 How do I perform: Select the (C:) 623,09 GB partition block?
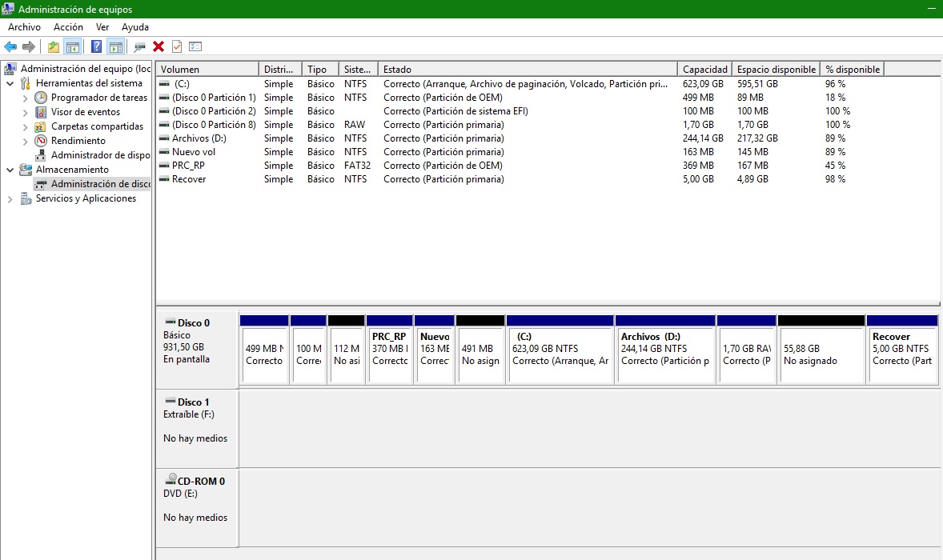pyautogui.click(x=560, y=349)
